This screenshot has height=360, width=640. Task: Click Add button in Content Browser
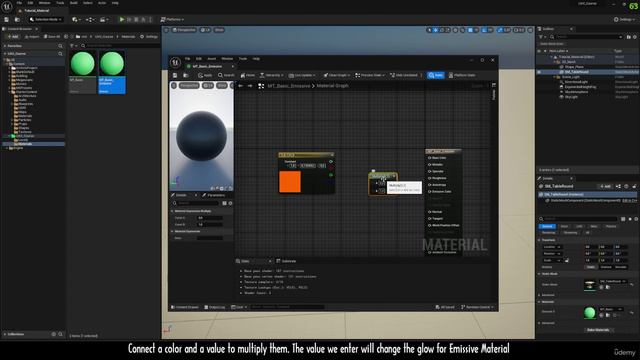(13, 37)
